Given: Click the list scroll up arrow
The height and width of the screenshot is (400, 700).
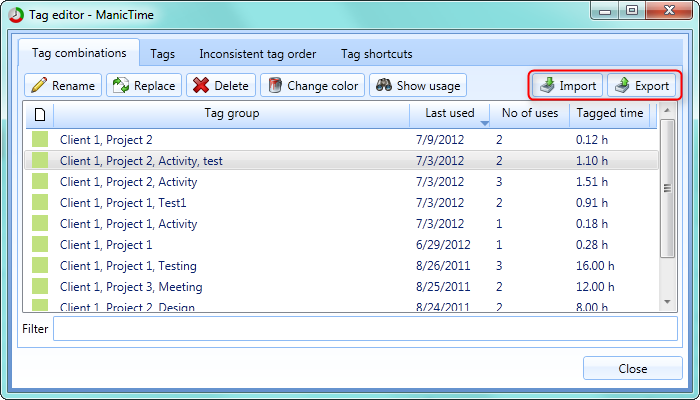Looking at the screenshot, I should 667,110.
